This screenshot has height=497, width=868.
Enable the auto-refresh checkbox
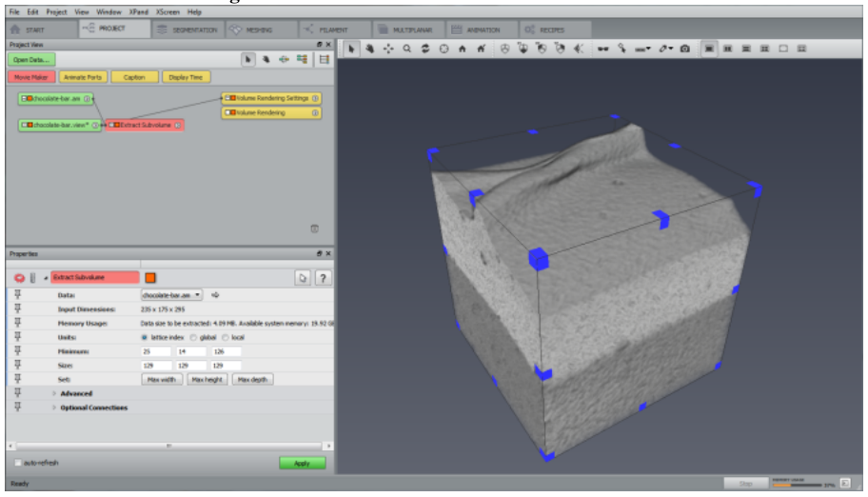point(18,463)
